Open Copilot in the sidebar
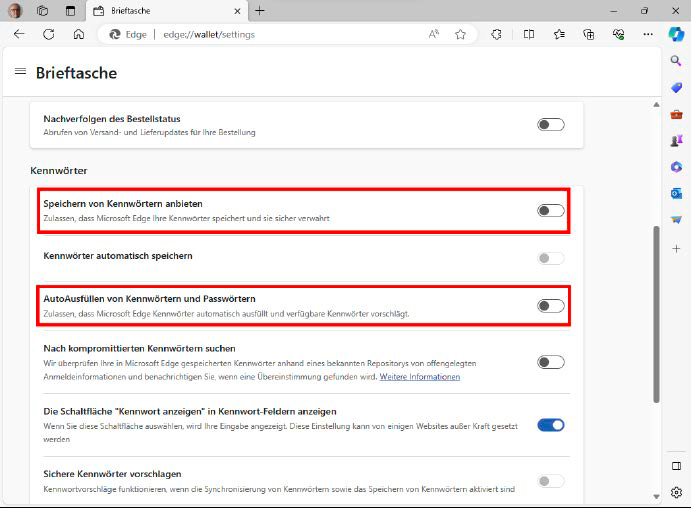Image resolution: width=691 pixels, height=508 pixels. pos(676,34)
